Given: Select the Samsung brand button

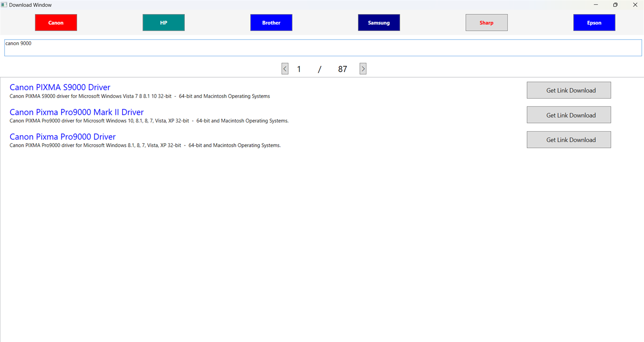Looking at the screenshot, I should [x=379, y=22].
